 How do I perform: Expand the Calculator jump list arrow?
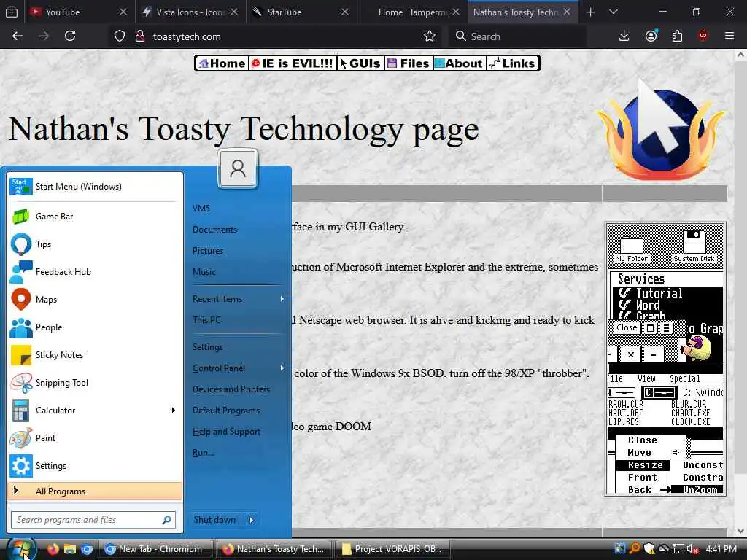point(174,411)
